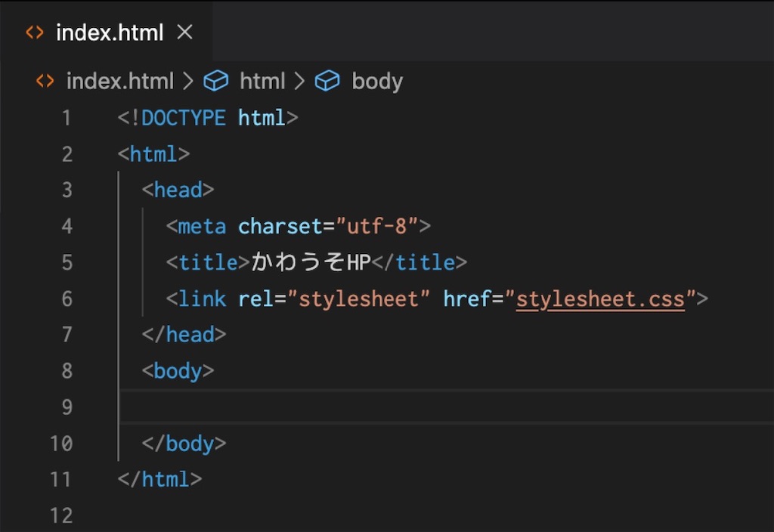Expand the index.html breadcrumb entry
774x532 pixels.
121,81
